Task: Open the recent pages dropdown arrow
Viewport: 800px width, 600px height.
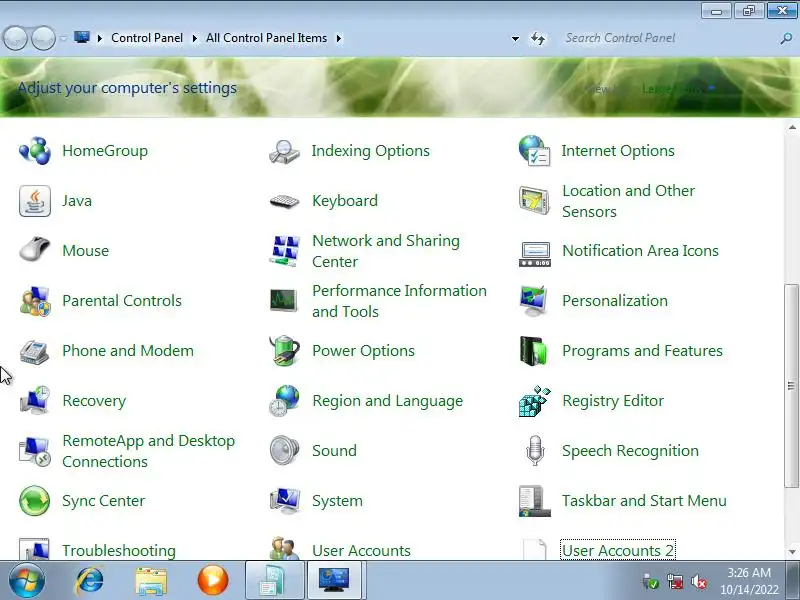Action: pyautogui.click(x=63, y=38)
